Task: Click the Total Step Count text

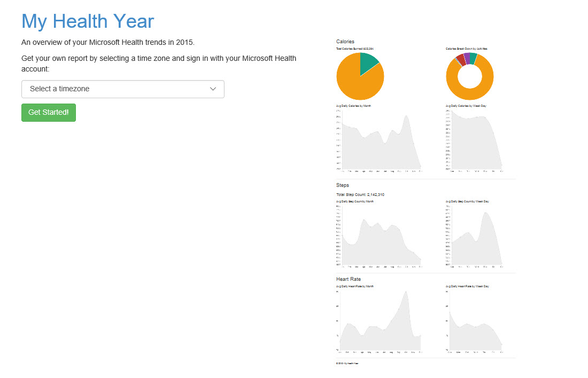Action: 360,194
